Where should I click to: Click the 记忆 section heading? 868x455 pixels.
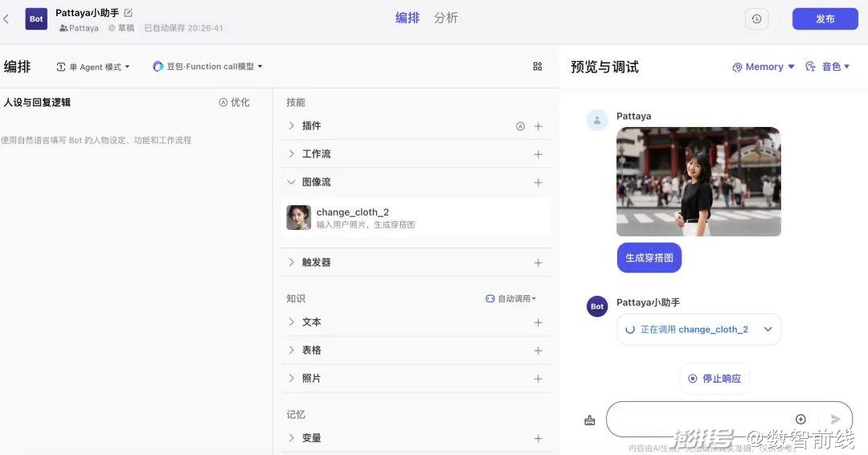pos(296,415)
